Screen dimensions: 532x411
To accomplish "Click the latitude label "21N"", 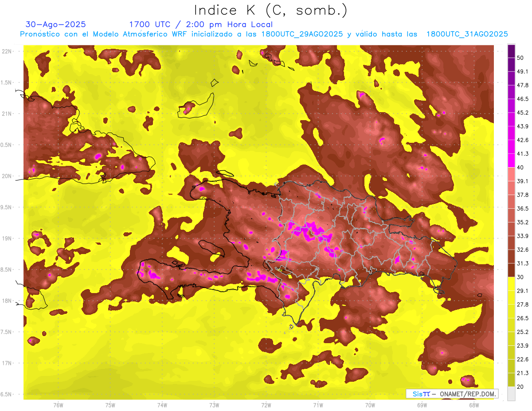I will (x=7, y=114).
